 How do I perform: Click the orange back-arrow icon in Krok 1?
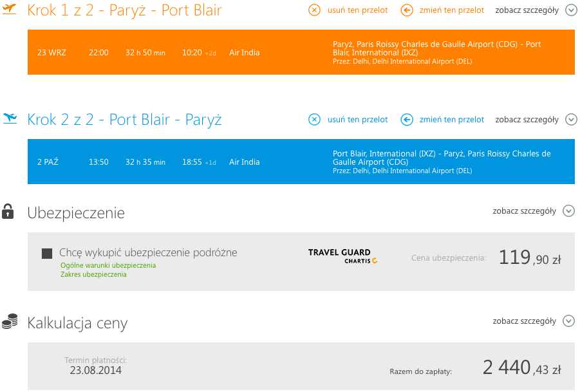tap(407, 10)
